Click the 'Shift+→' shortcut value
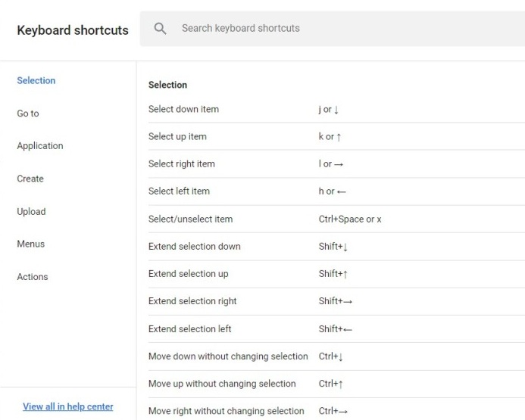 click(x=336, y=301)
